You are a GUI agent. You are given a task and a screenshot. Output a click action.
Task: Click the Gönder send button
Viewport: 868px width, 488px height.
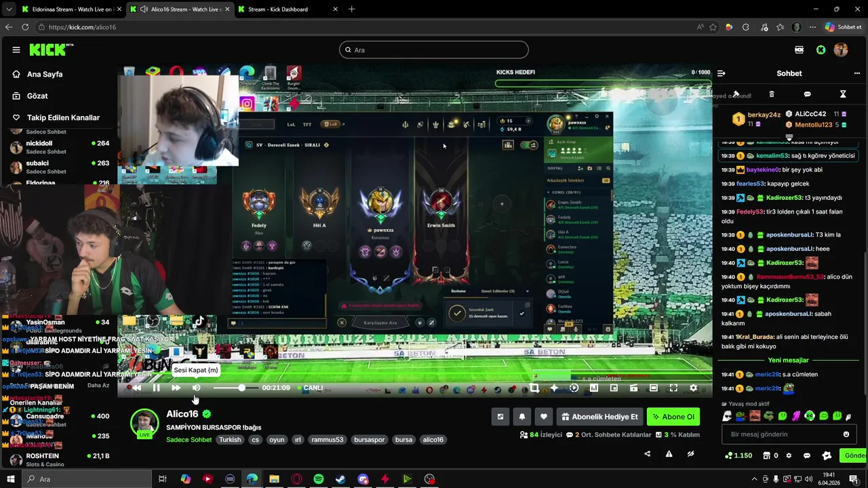point(854,455)
